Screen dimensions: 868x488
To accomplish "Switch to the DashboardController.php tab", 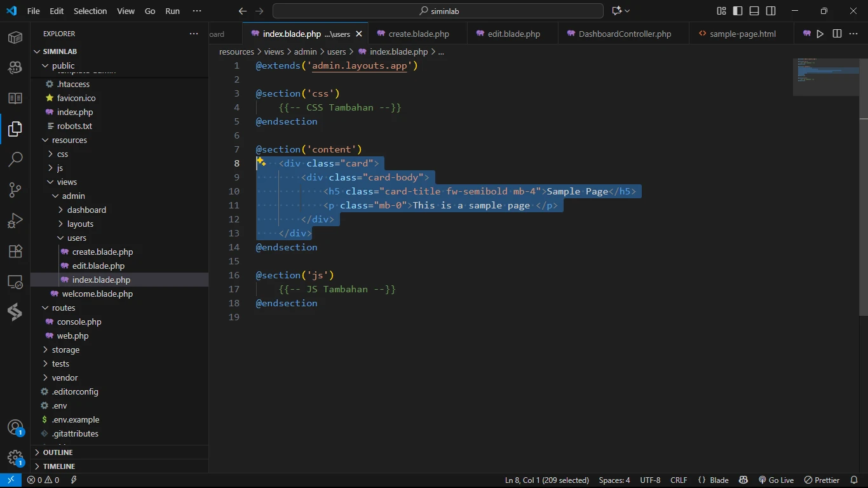I will coord(624,34).
